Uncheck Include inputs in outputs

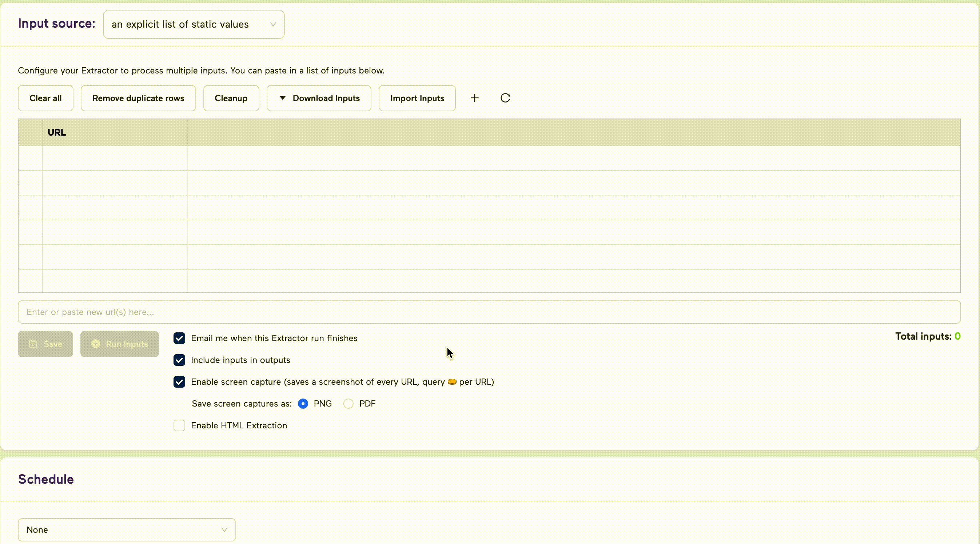click(x=179, y=360)
